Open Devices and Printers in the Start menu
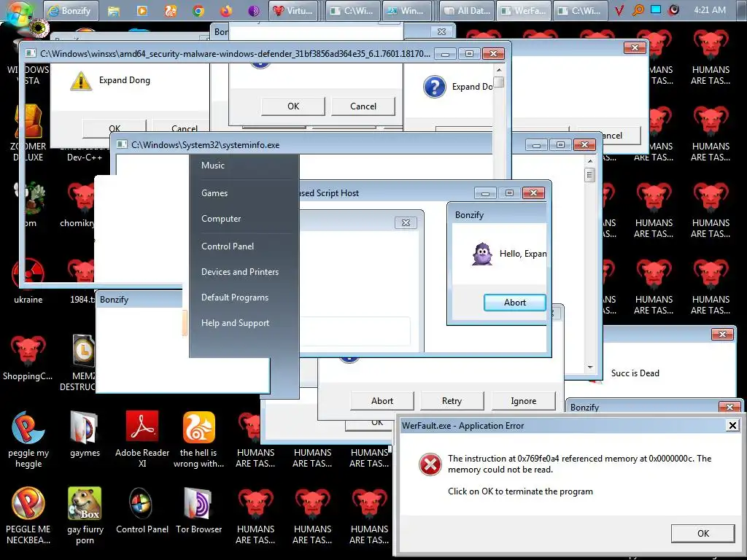 coord(239,272)
